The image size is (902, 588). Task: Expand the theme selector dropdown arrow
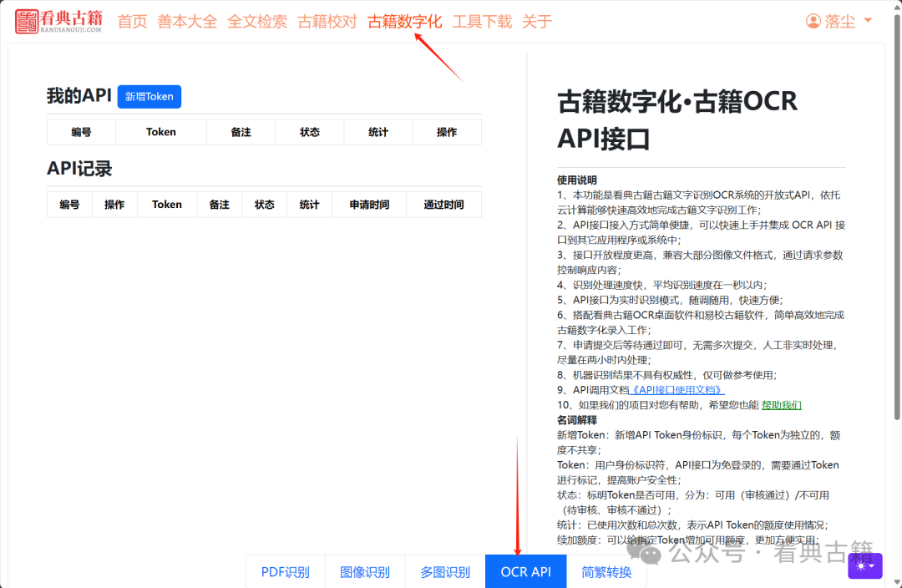(x=872, y=566)
